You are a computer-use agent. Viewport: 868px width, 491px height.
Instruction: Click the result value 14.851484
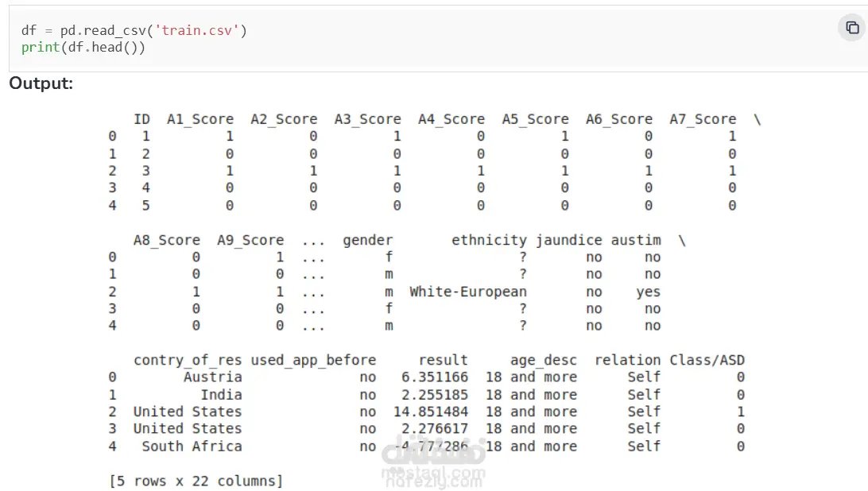coord(431,412)
